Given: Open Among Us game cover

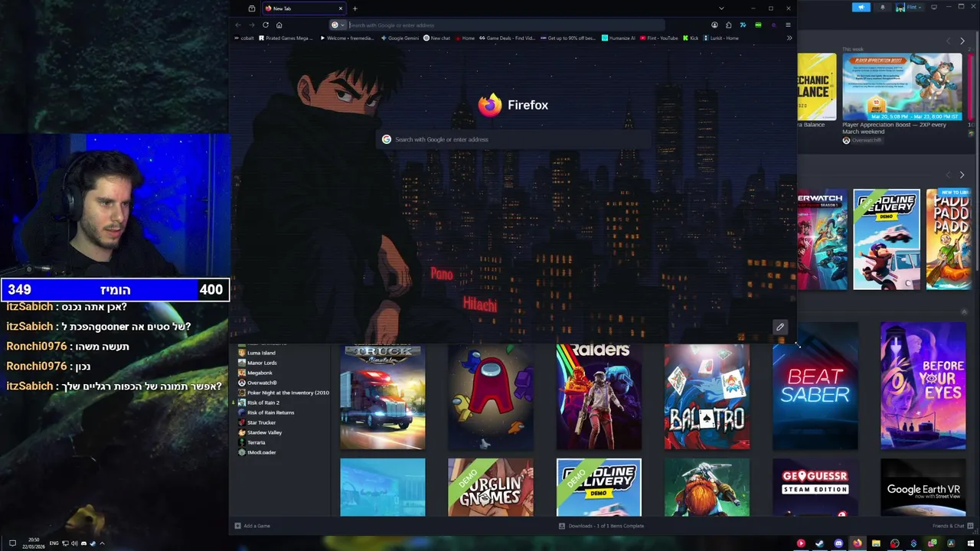Looking at the screenshot, I should (491, 396).
